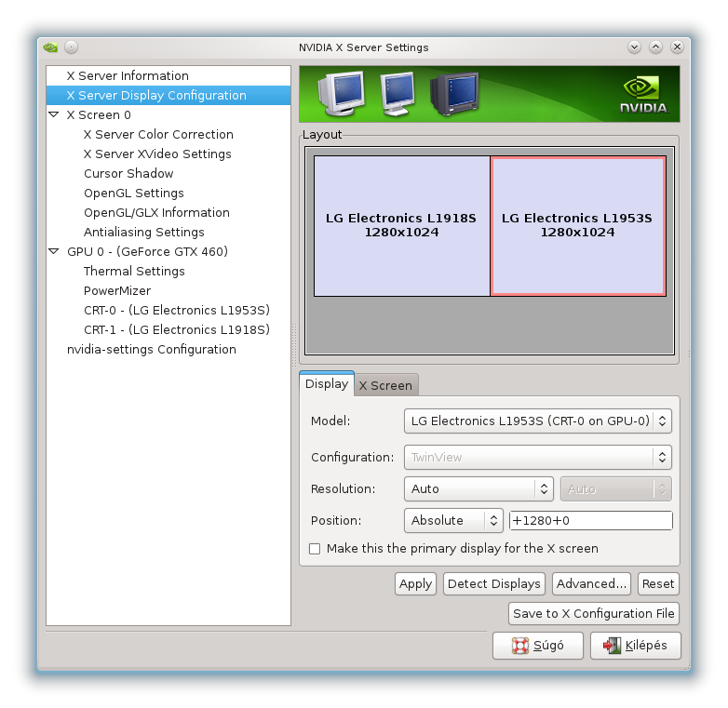Open CRT-1 (LG Electronics L1918S) page

pyautogui.click(x=177, y=329)
